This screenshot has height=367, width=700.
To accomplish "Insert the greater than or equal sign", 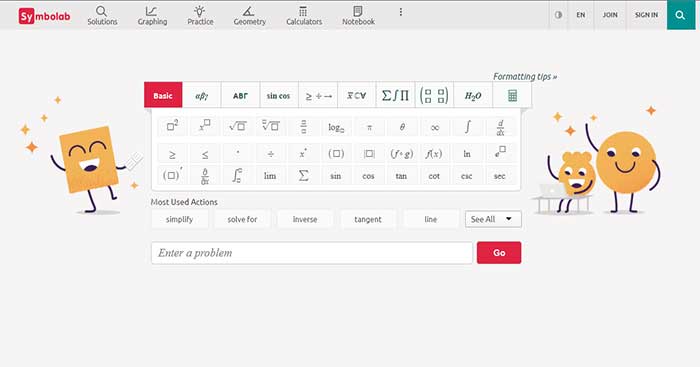I will pyautogui.click(x=172, y=154).
